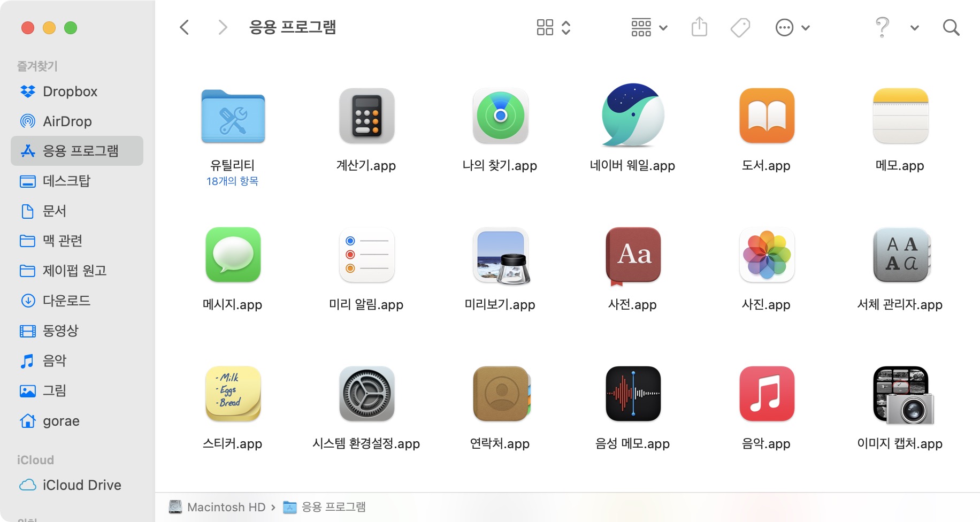Select the 이미지 캡처.app camera icon
The width and height of the screenshot is (980, 522).
(903, 395)
